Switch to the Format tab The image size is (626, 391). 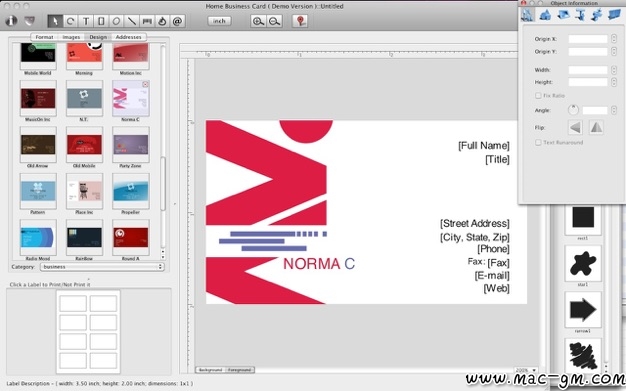point(44,37)
